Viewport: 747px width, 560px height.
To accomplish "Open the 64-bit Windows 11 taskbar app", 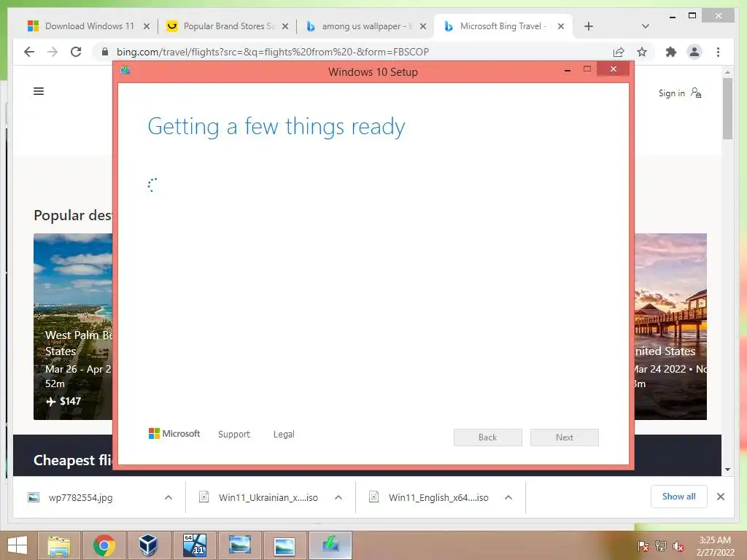I will tap(194, 545).
